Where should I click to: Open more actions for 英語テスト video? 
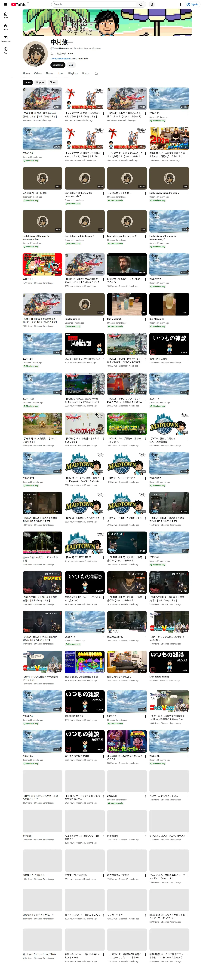pyautogui.click(x=61, y=279)
